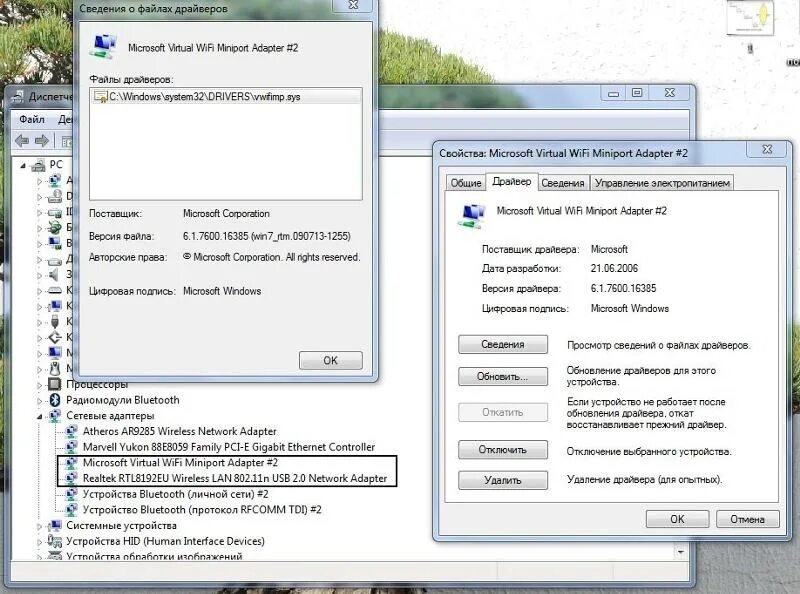
Task: Click the vwifimp.sys driver file icon
Action: coord(101,97)
